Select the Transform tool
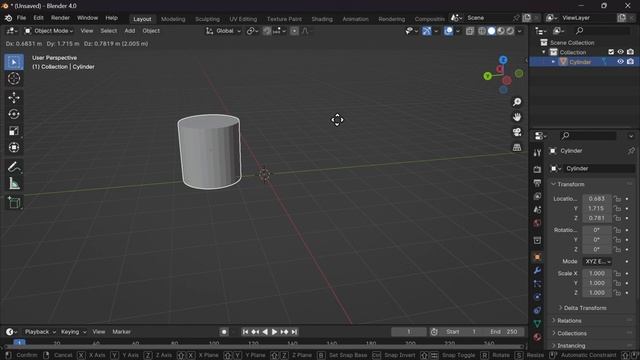The height and width of the screenshot is (360, 640). (14, 147)
